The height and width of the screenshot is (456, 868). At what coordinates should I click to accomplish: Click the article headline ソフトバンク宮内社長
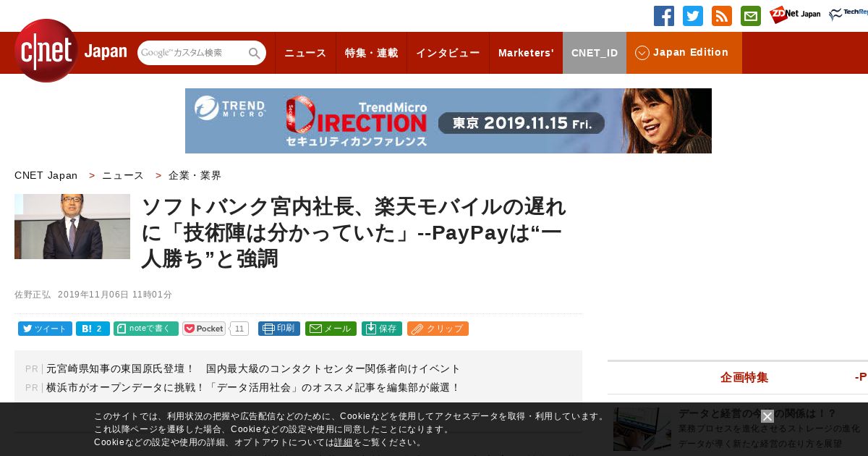point(354,232)
